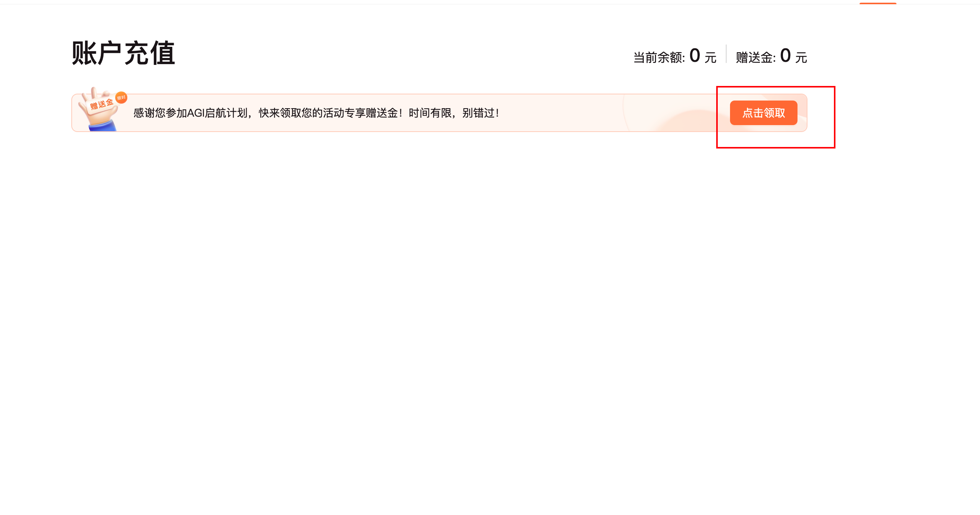The image size is (980, 515).
Task: Click the 元 unit after gift balance
Action: pos(801,58)
